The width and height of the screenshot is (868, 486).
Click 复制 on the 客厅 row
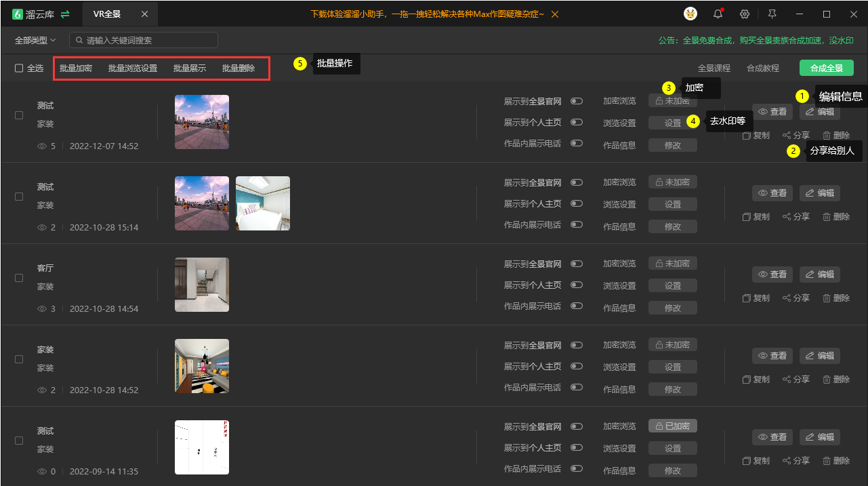click(756, 298)
